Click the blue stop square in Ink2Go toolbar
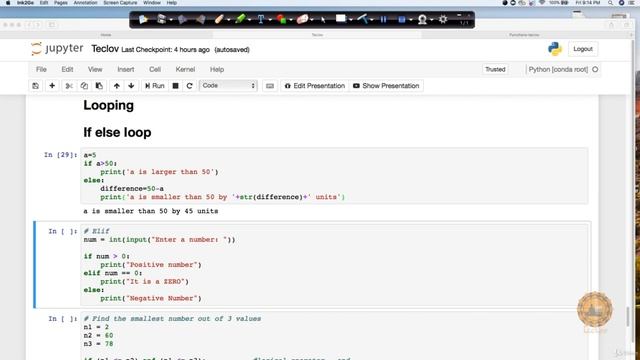 point(402,19)
